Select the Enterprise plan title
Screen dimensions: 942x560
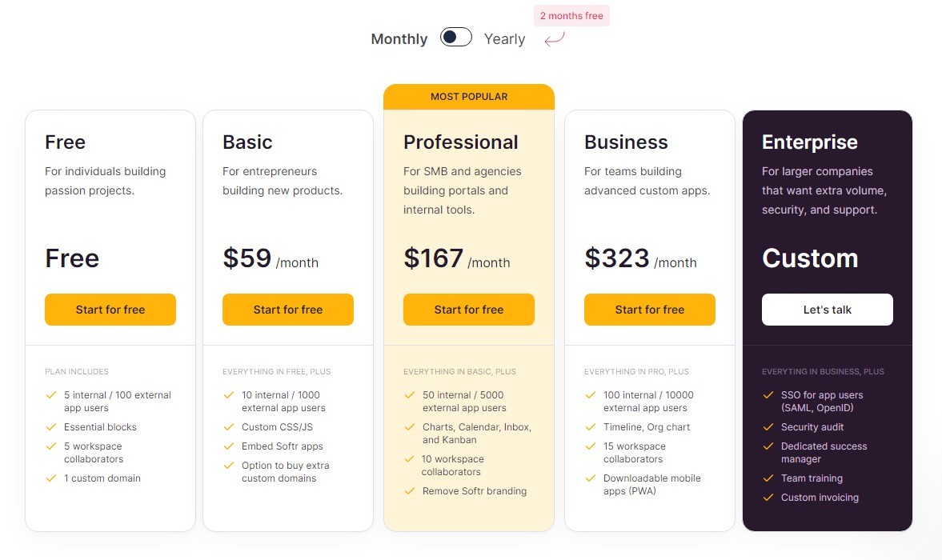tap(809, 142)
